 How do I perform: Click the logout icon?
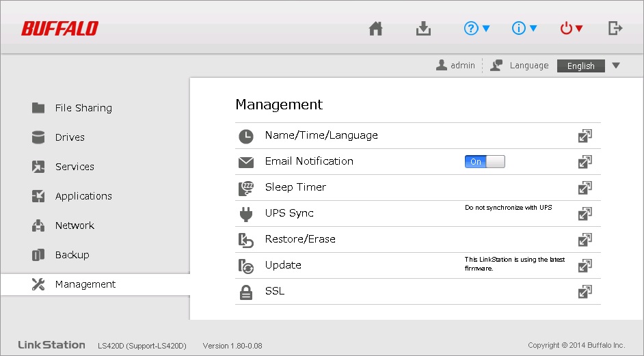coord(615,28)
